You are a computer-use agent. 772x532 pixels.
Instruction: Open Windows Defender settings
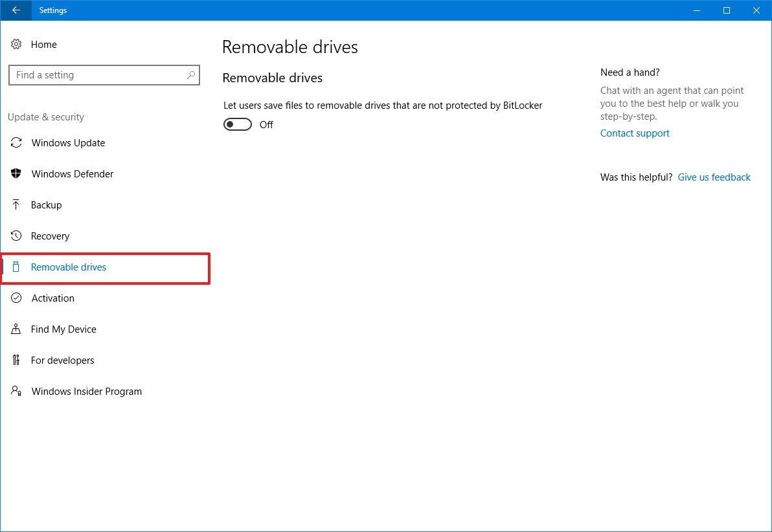[x=72, y=173]
